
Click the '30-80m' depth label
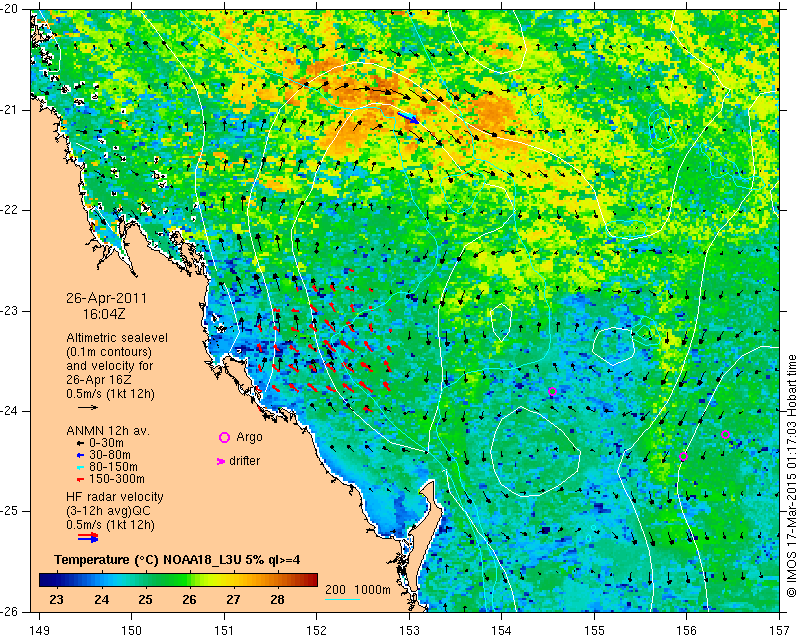[x=110, y=455]
